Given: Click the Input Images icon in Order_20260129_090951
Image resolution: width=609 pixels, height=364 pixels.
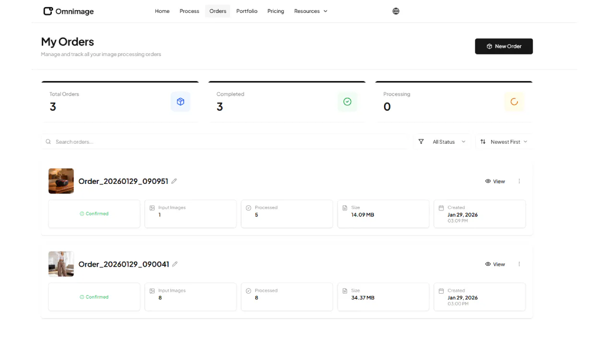Looking at the screenshot, I should (x=152, y=208).
